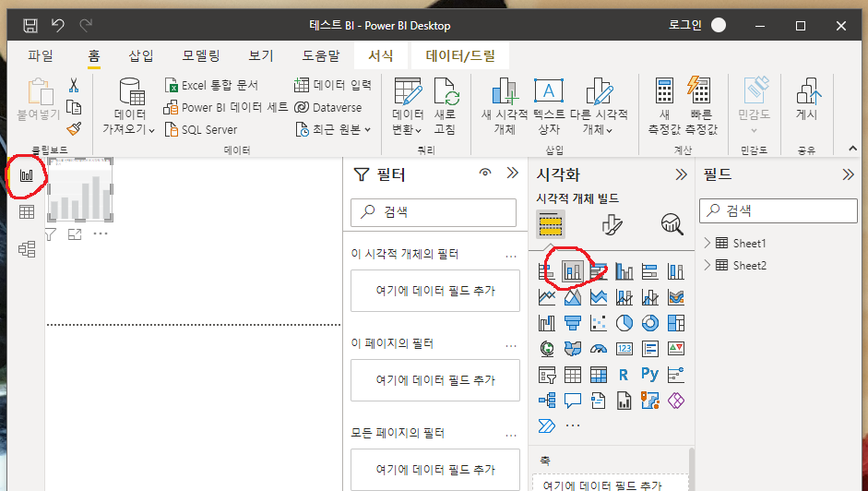Switch to the 도움말 ribbon tab
868x491 pixels.
coord(320,55)
